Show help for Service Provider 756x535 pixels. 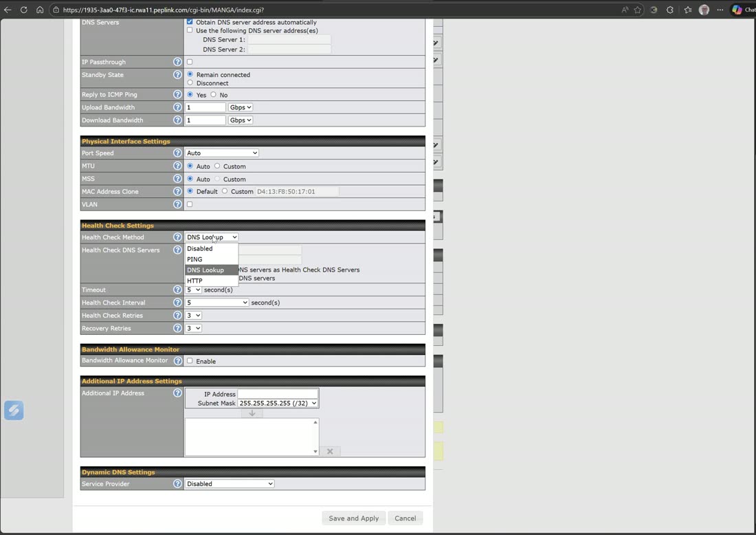tap(177, 483)
